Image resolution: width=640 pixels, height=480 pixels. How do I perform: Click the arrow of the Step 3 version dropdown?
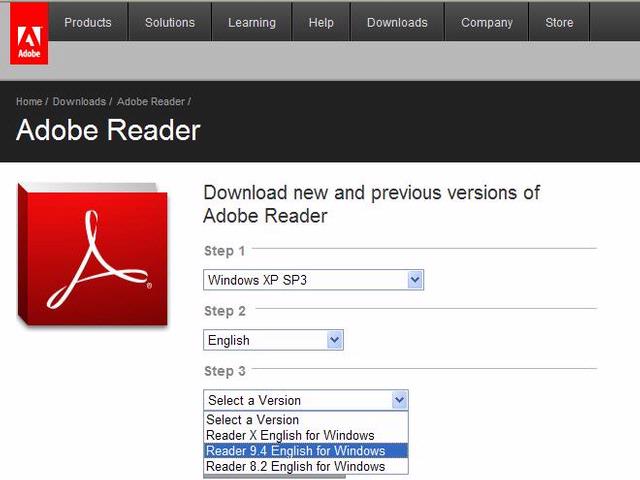tap(399, 400)
